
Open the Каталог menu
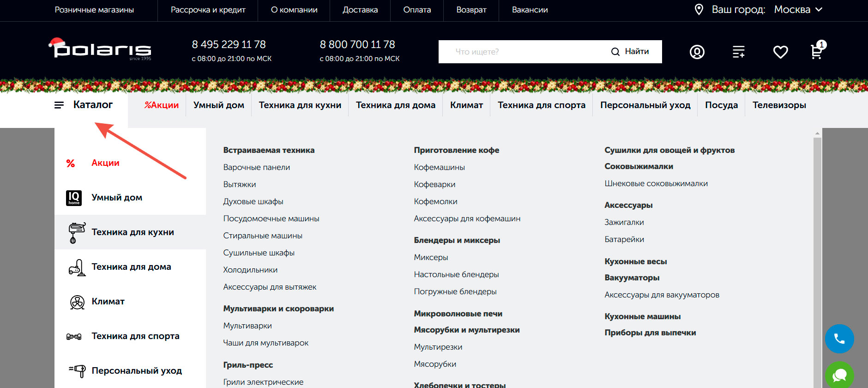(93, 105)
